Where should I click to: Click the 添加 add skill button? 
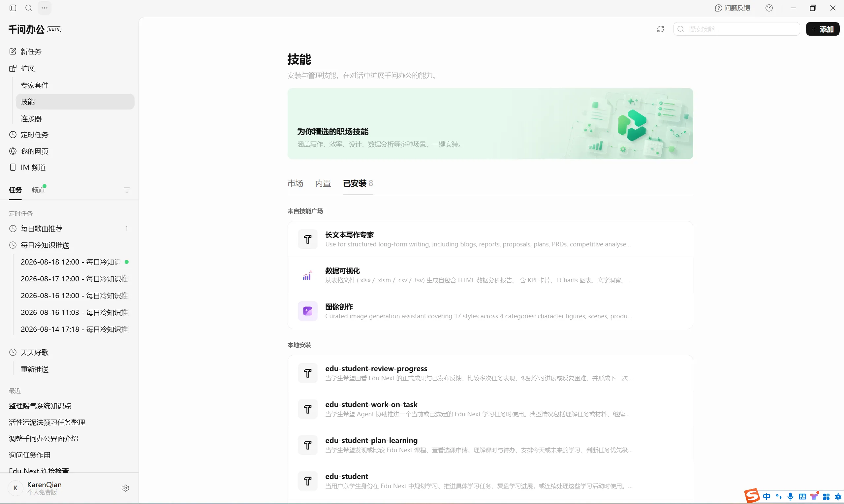(x=822, y=29)
